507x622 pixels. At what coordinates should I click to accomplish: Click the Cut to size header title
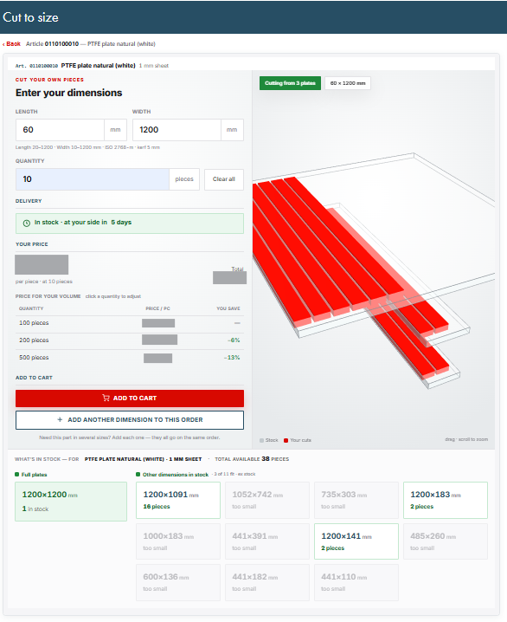click(31, 17)
